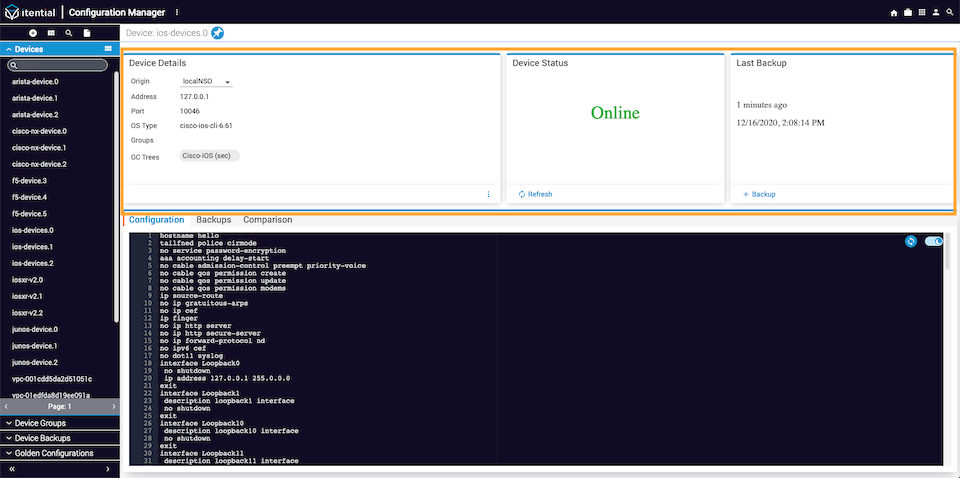Go to previous page of devices
The height and width of the screenshot is (478, 960).
pyautogui.click(x=6, y=406)
